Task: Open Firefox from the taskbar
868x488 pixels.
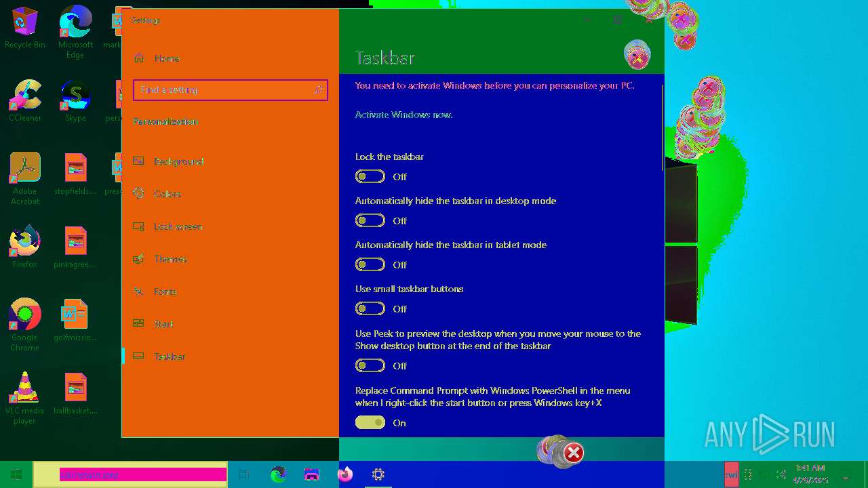Action: pos(345,474)
